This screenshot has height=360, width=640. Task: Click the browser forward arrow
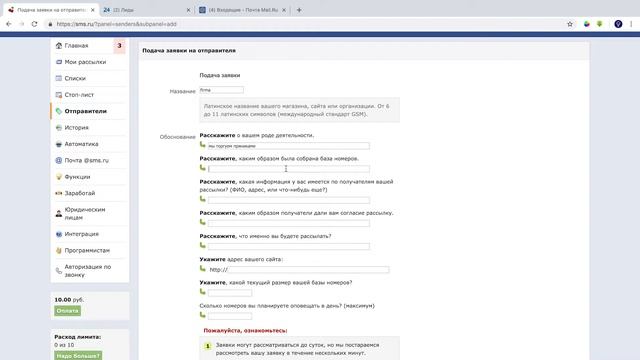[x=22, y=24]
